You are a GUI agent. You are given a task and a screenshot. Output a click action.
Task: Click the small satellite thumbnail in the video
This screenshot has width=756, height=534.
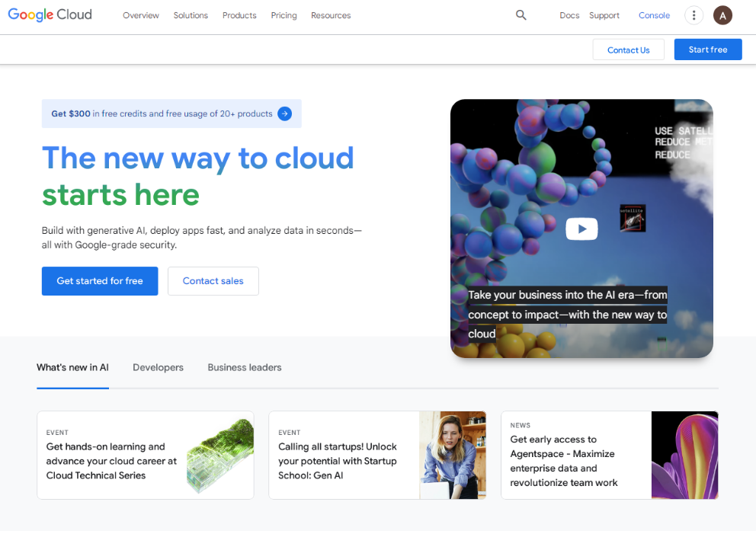tap(633, 217)
